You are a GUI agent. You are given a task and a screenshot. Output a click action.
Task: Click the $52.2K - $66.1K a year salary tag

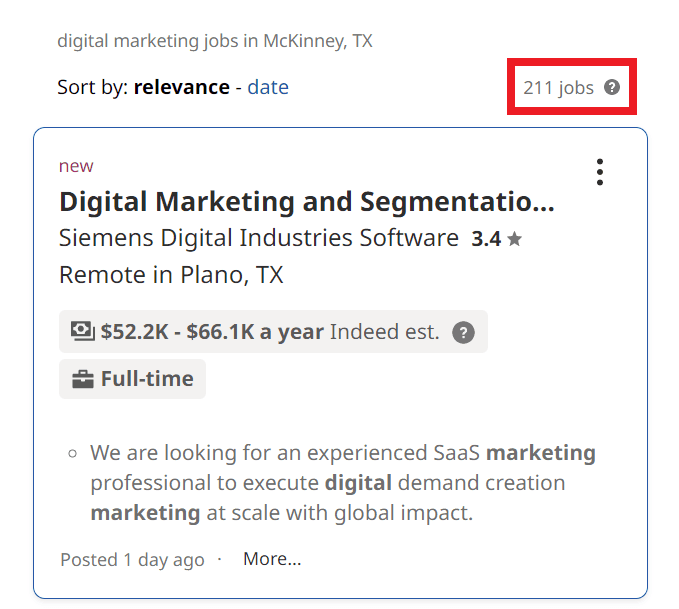[273, 332]
